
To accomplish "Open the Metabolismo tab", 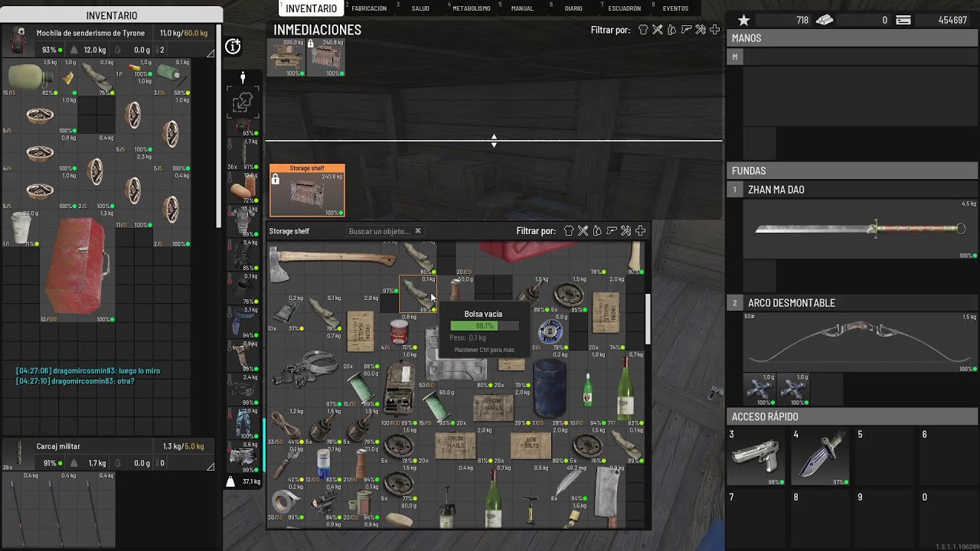I will pos(472,8).
